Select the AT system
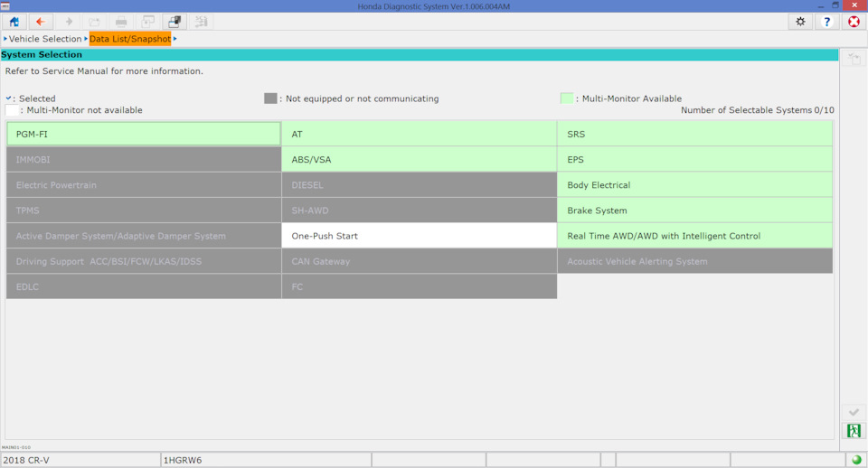Viewport: 868px width, 468px height. point(419,134)
